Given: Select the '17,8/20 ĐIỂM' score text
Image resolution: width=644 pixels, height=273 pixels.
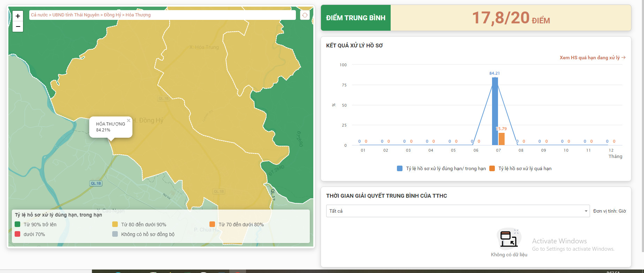Looking at the screenshot, I should pyautogui.click(x=511, y=18).
